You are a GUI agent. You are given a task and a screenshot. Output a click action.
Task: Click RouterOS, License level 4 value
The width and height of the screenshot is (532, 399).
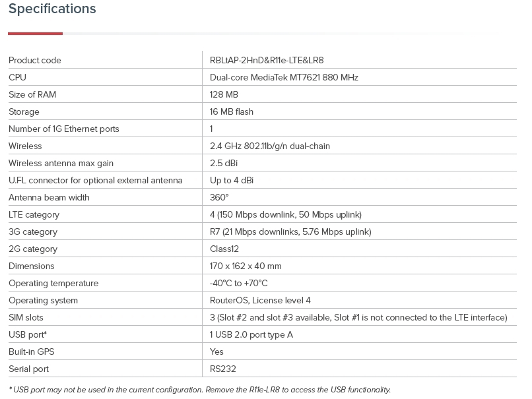click(x=260, y=301)
